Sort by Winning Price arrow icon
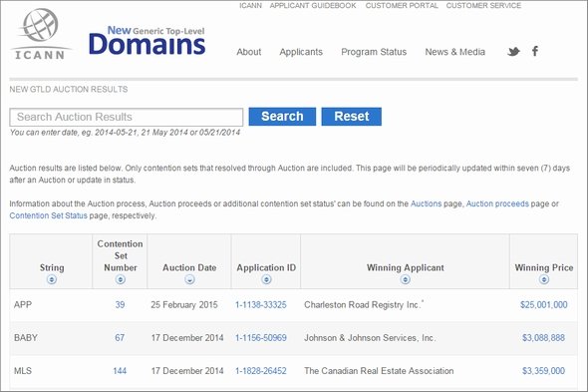The image size is (588, 392). coord(544,279)
